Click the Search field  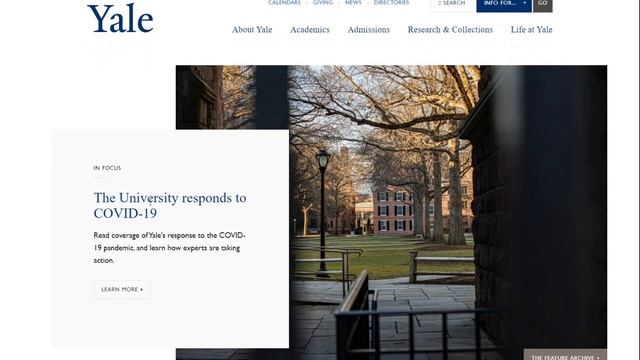[x=451, y=5]
